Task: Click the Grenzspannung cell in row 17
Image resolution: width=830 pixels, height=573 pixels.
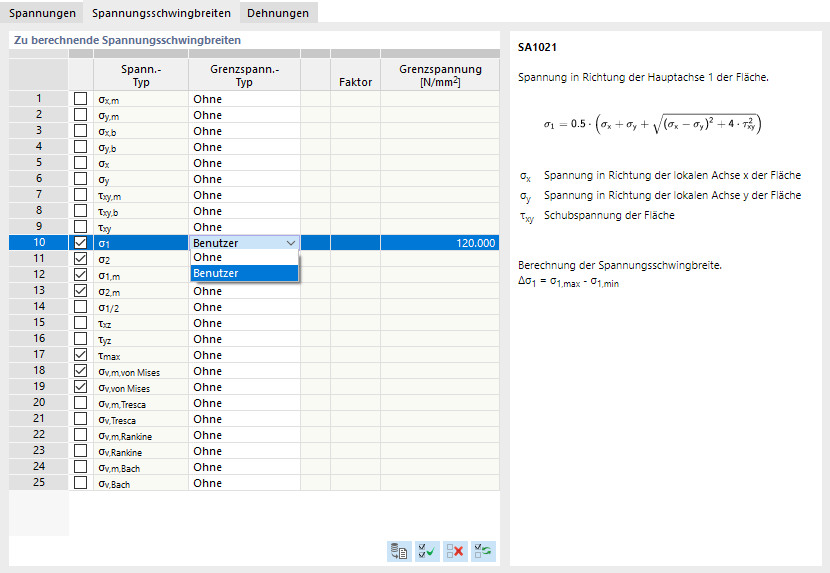Action: pos(440,355)
